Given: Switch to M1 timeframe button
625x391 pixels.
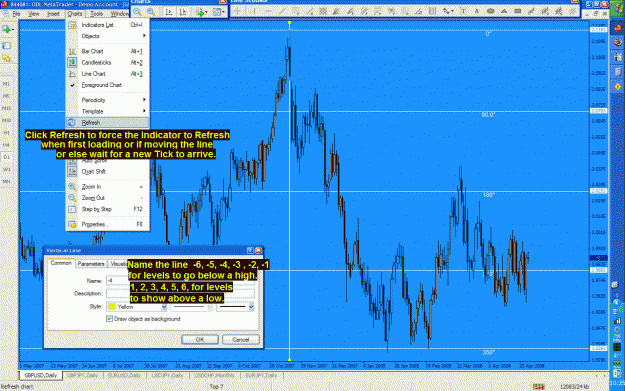Looking at the screenshot, I should (6, 84).
